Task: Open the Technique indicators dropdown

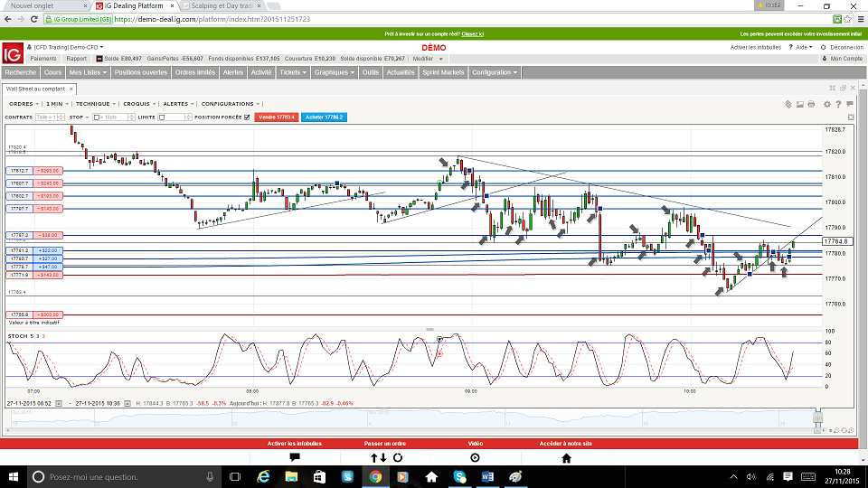Action: [94, 104]
